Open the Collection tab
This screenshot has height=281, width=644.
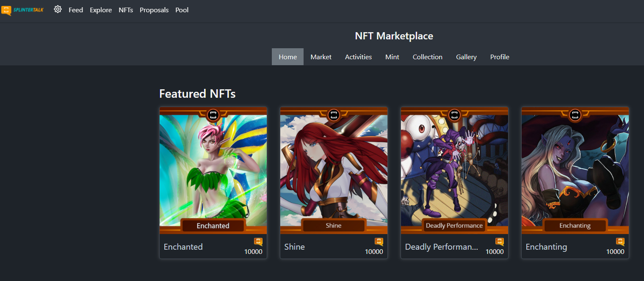[x=428, y=57]
